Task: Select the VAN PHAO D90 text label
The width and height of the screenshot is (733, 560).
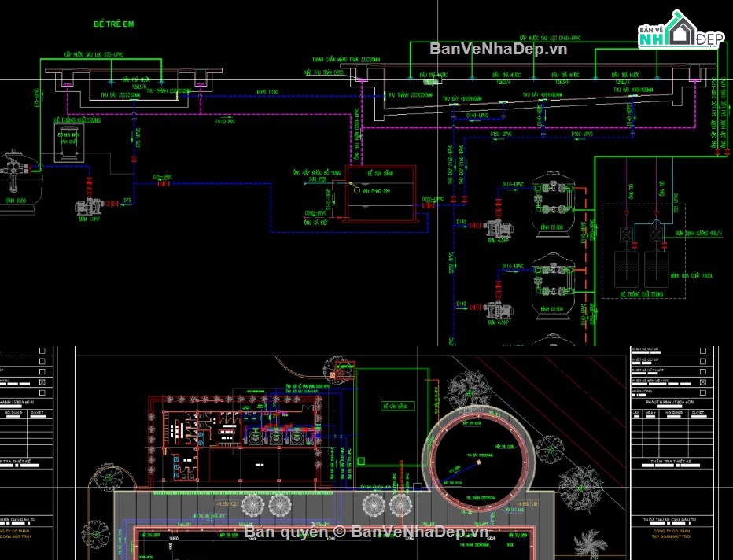Action: tap(376, 190)
